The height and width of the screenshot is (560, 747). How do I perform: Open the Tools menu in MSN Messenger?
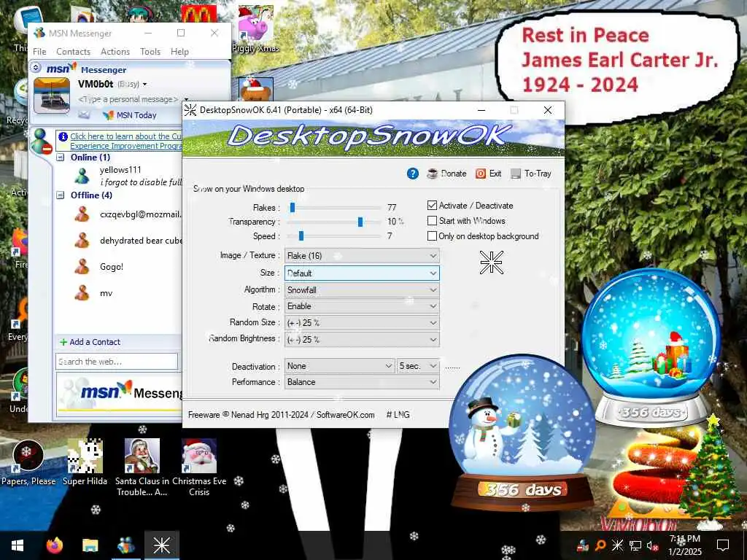point(150,52)
